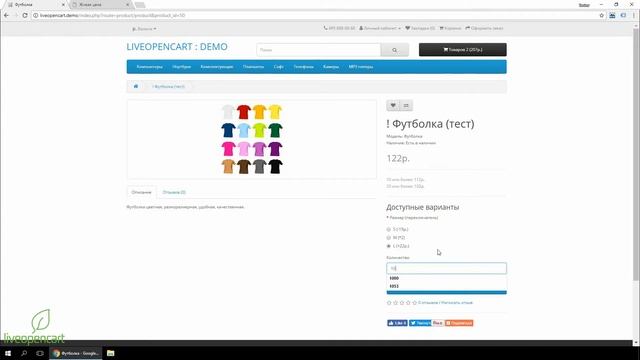The width and height of the screenshot is (640, 360).
Task: Click the taskbar search magnifier icon
Action: click(x=24, y=353)
